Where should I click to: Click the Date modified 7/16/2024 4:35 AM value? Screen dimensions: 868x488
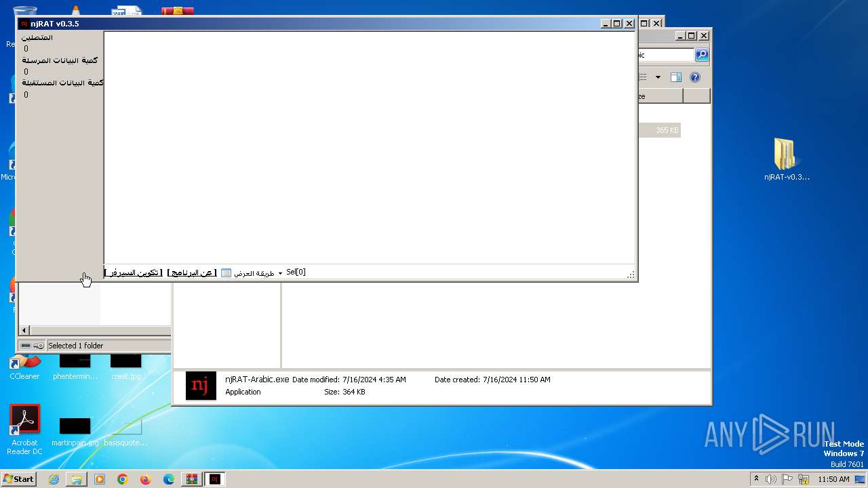tap(374, 380)
